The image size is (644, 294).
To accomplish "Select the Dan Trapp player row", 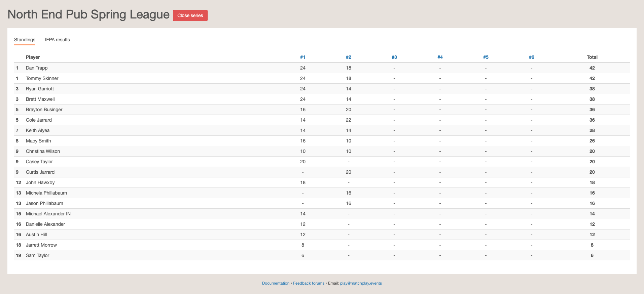I will 37,68.
